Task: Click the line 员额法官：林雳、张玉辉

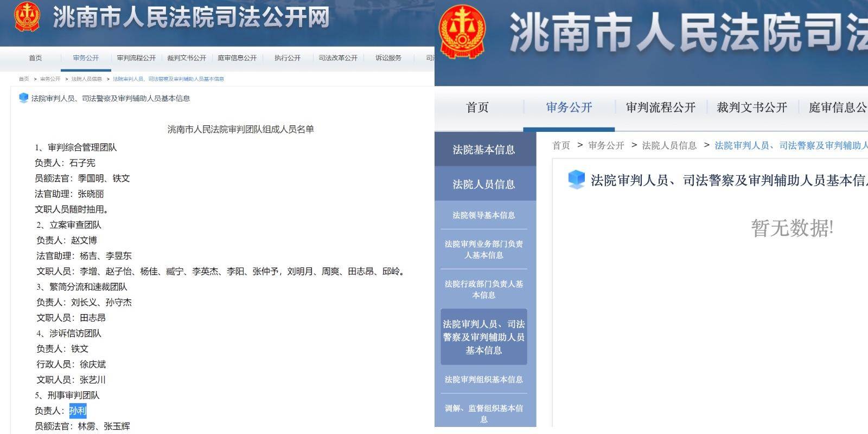Action: click(x=82, y=426)
